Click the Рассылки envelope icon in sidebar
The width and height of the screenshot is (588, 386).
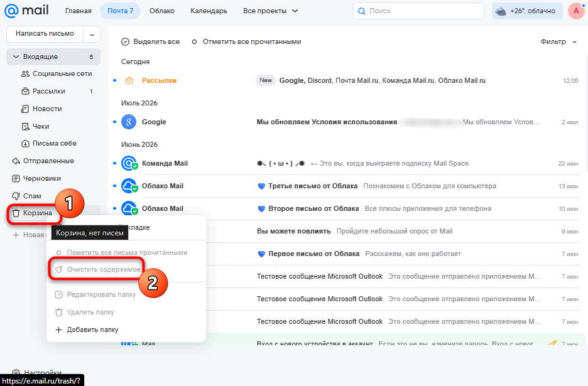(25, 91)
